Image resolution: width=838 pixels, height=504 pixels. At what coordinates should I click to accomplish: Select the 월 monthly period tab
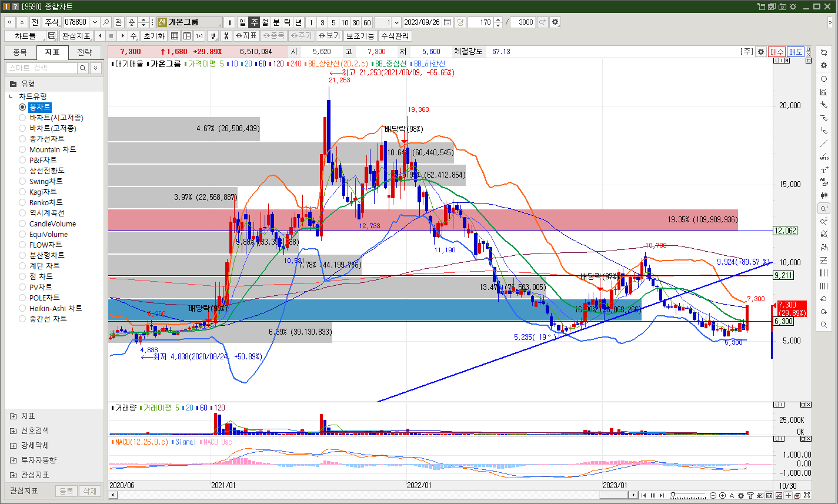[x=265, y=22]
